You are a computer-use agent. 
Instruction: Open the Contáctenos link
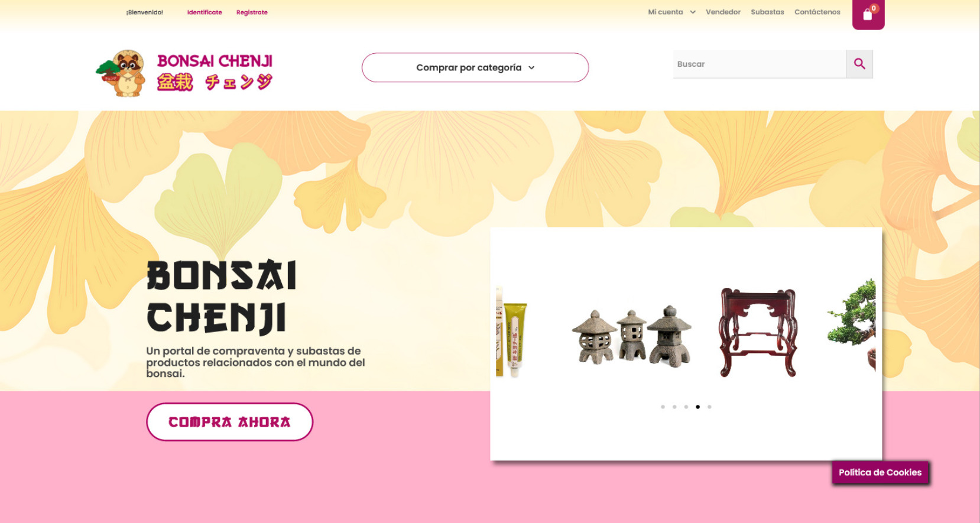point(817,12)
